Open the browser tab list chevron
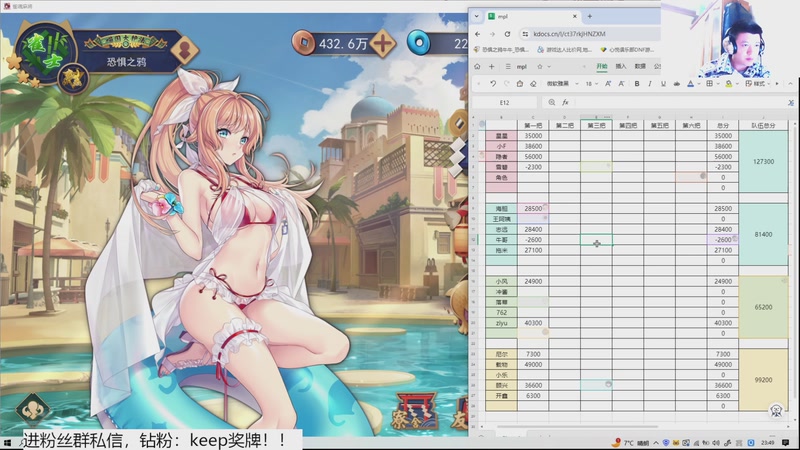The width and height of the screenshot is (800, 450). point(477,16)
